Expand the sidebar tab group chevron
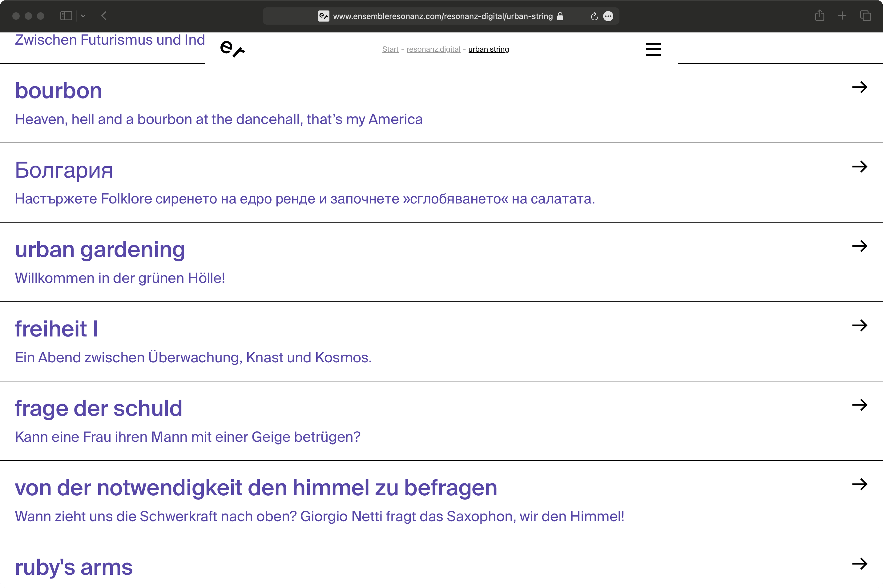Viewport: 883px width, 588px height. tap(83, 16)
